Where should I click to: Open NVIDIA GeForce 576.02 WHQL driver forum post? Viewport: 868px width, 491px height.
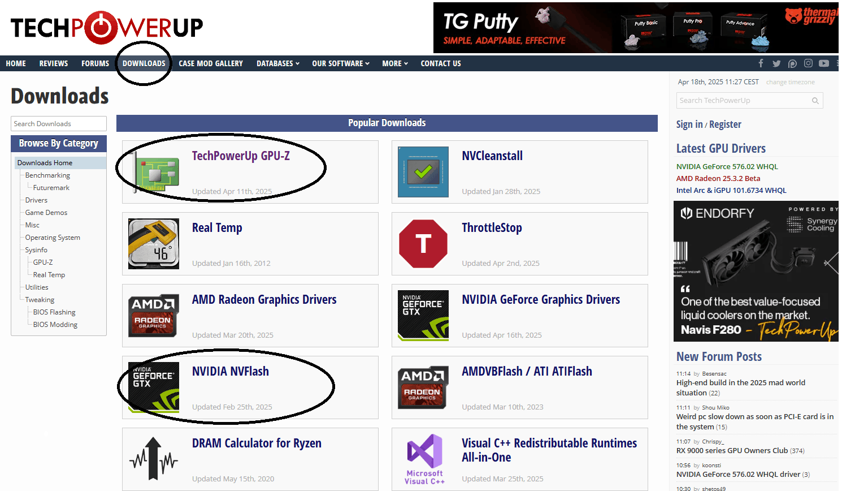(x=738, y=474)
